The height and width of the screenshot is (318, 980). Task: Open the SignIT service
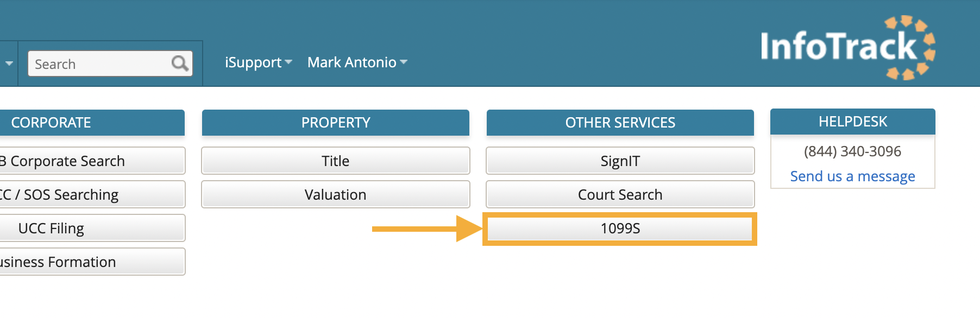tap(620, 161)
